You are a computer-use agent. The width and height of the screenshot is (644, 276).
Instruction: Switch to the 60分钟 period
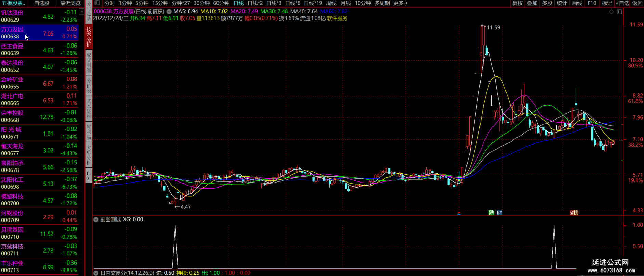coord(221,3)
